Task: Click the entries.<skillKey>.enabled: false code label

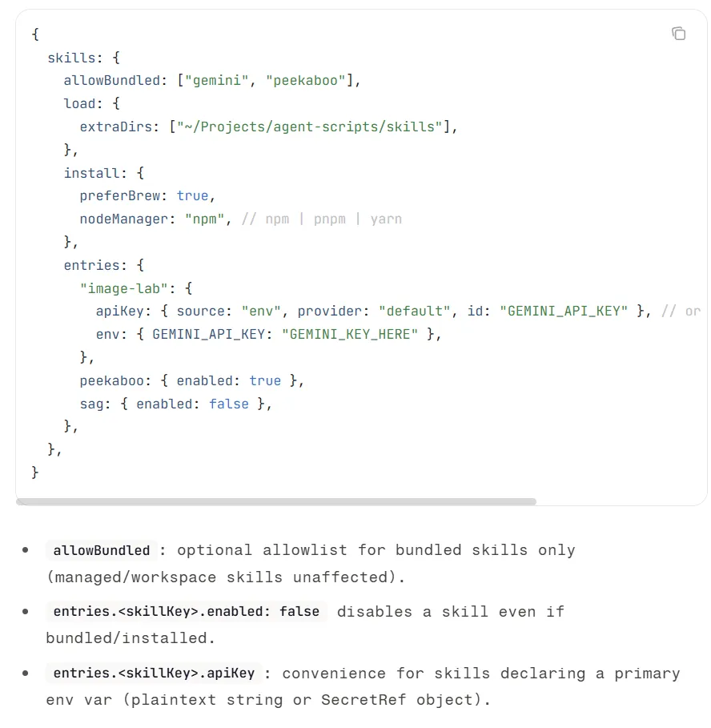Action: point(186,611)
